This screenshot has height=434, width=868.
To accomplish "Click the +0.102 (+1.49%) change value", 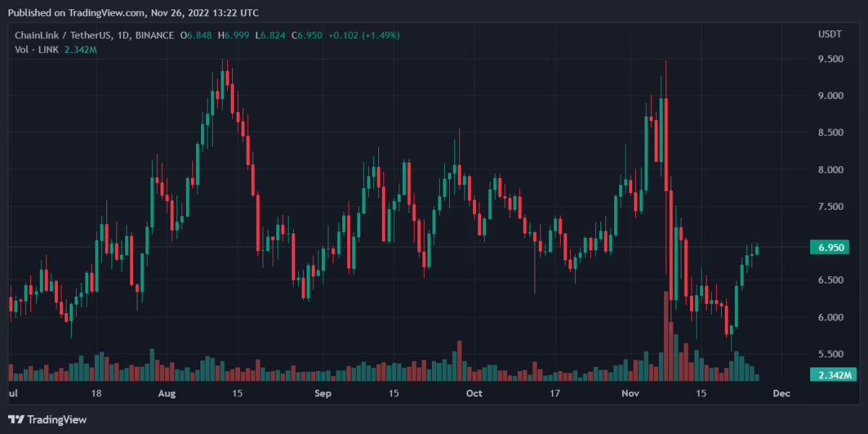I will click(359, 35).
